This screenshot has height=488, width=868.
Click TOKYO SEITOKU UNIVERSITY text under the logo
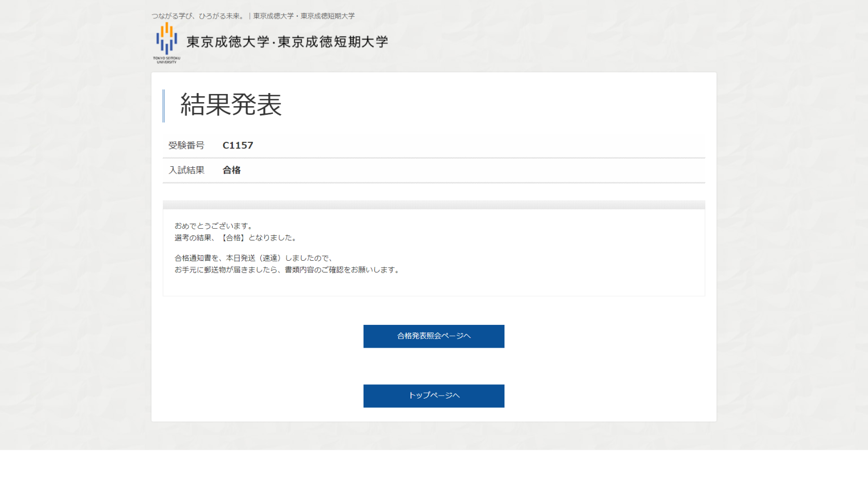coord(166,60)
